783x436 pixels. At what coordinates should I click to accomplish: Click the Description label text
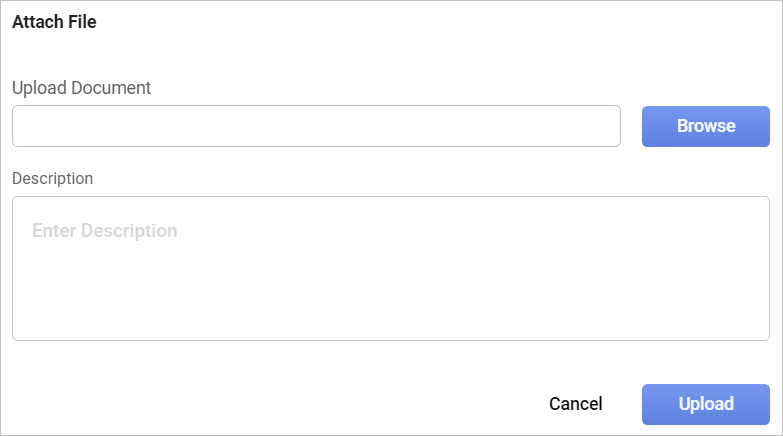(52, 178)
